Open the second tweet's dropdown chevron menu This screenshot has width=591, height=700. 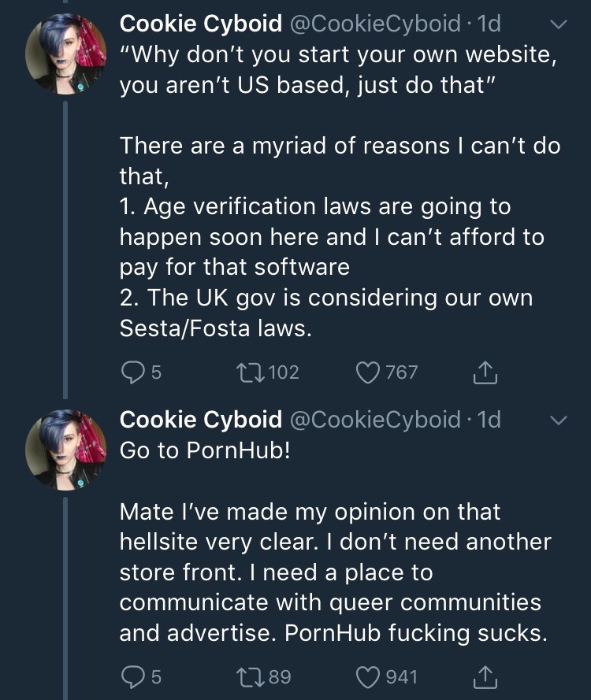coord(557,420)
